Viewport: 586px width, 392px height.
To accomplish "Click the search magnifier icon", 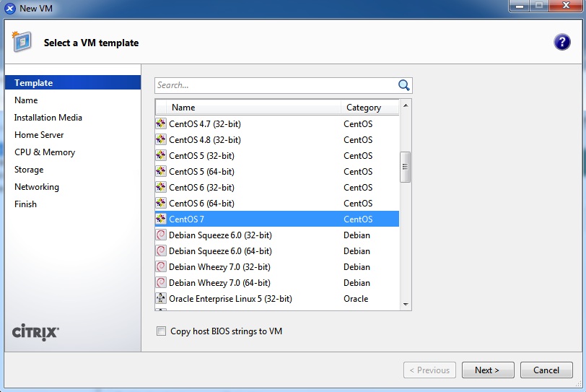I will pyautogui.click(x=403, y=85).
